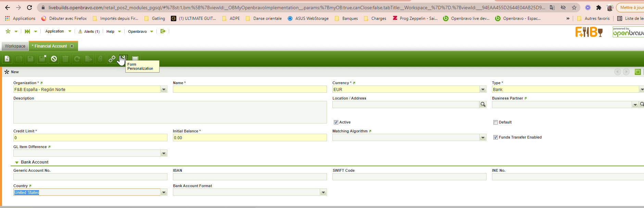Click the Credit Limit input field

pyautogui.click(x=90, y=138)
